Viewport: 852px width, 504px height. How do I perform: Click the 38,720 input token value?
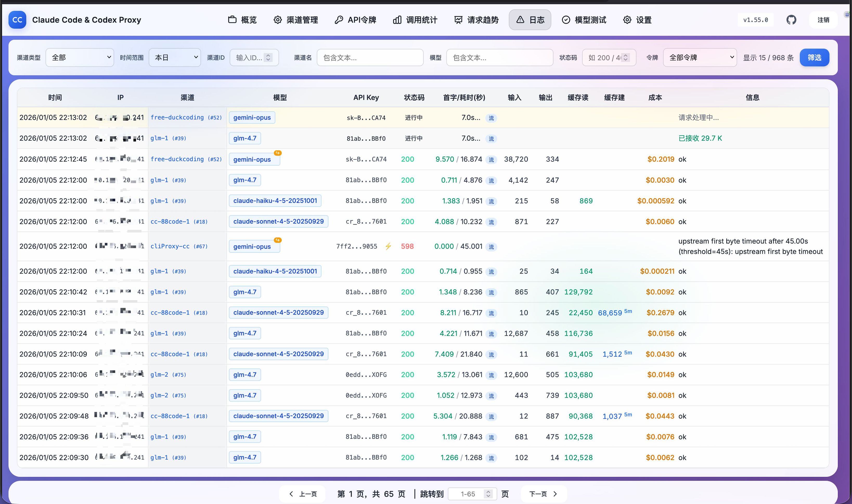[x=516, y=159]
